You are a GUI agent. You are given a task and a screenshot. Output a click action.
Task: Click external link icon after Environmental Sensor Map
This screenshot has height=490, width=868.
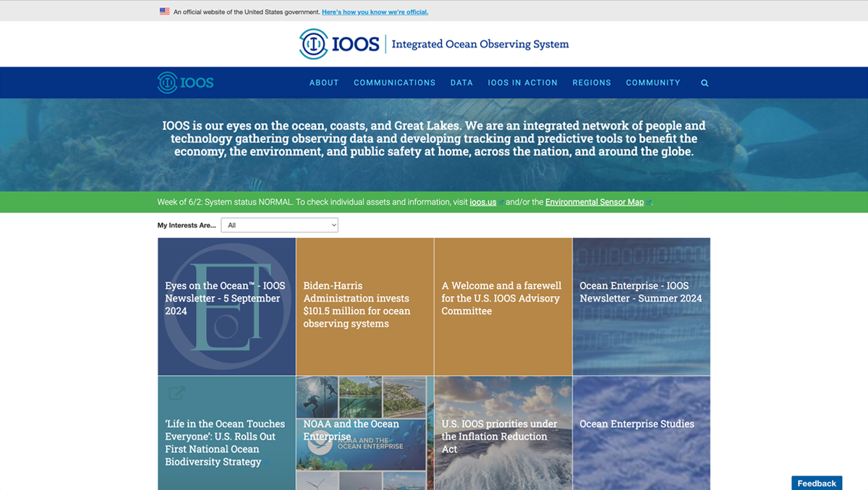(x=649, y=203)
